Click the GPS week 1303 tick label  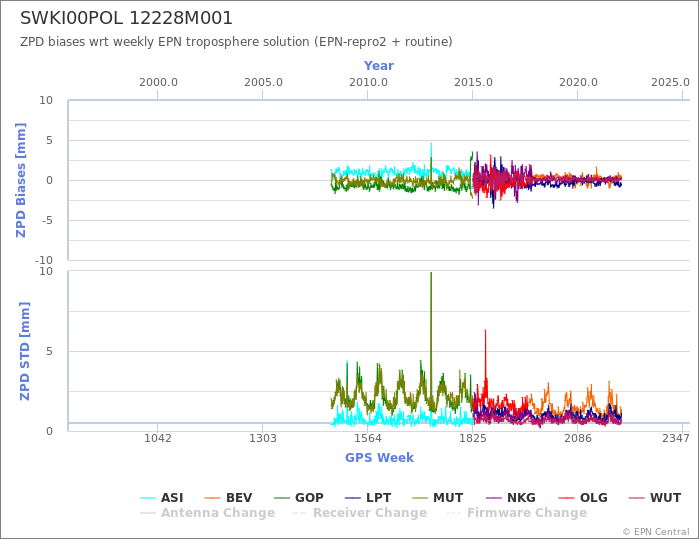point(262,438)
